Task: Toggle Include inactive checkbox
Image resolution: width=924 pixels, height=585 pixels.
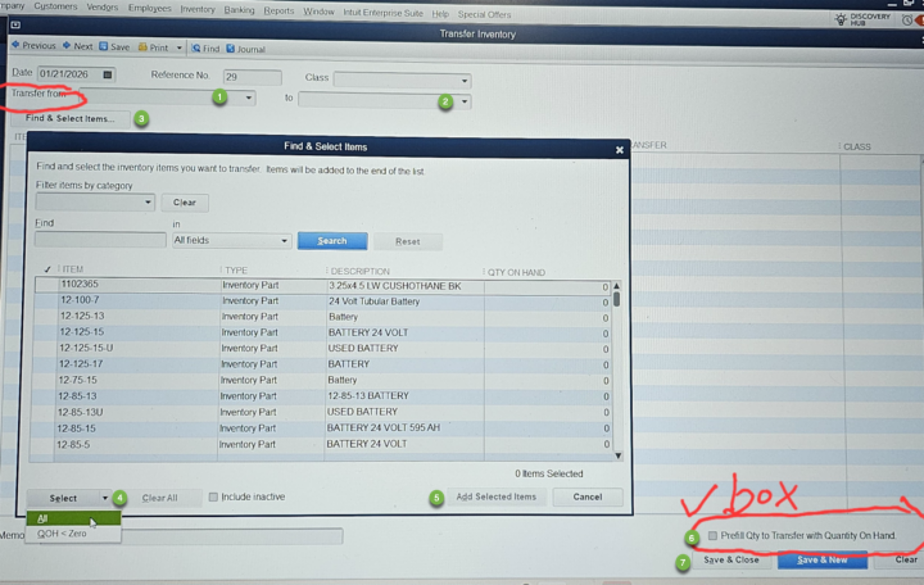Action: point(214,497)
